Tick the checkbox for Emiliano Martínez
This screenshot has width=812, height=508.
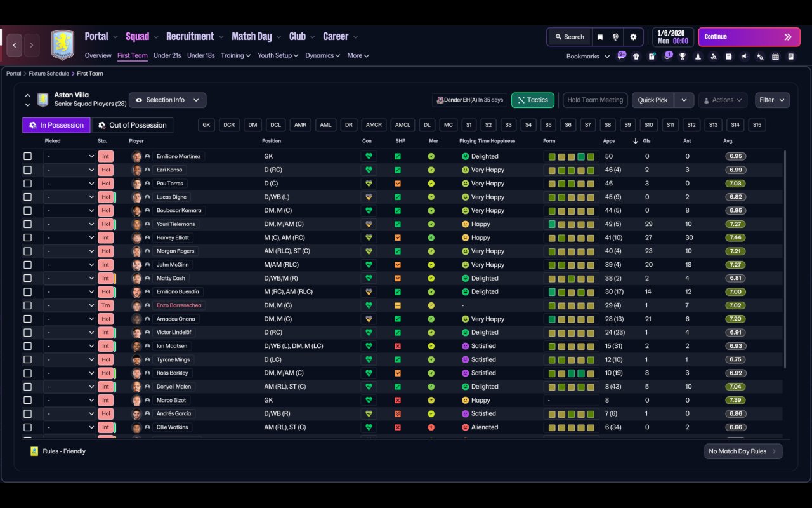click(27, 156)
